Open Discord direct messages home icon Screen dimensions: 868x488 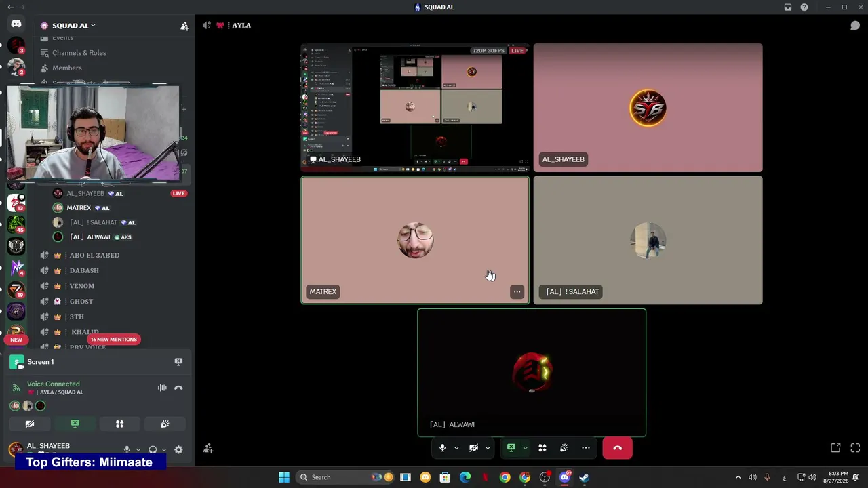click(x=16, y=24)
